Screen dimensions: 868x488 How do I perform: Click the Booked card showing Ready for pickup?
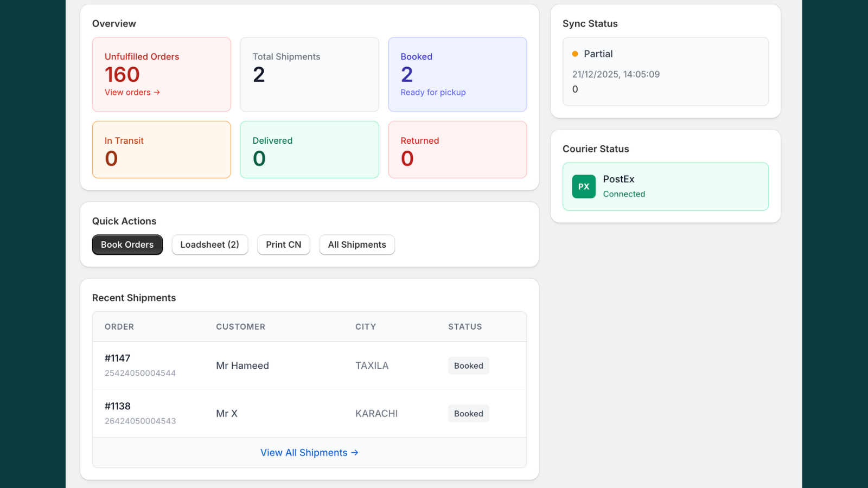[x=457, y=74]
